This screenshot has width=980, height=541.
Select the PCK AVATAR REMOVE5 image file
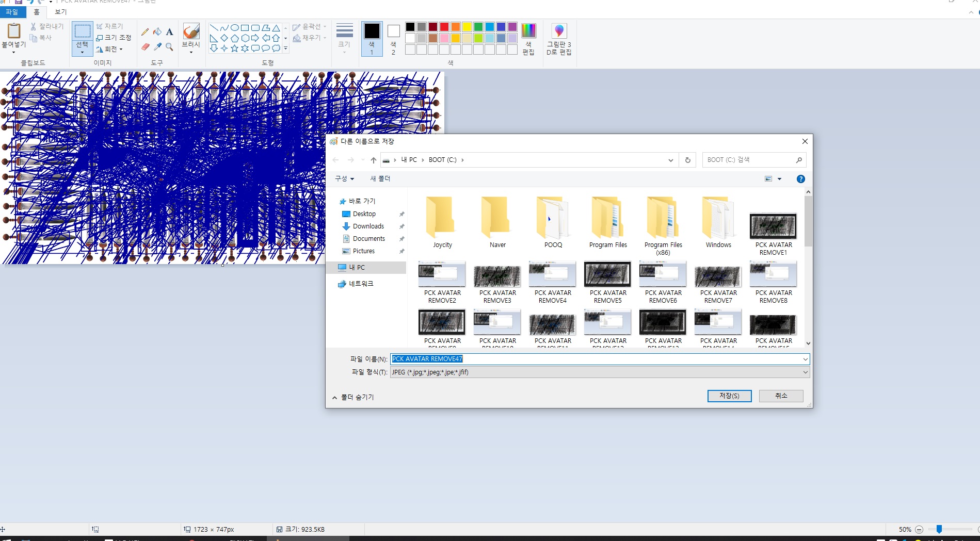point(608,283)
